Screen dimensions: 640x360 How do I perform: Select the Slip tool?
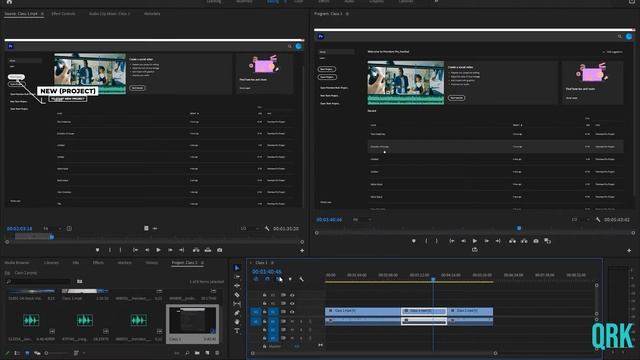click(237, 304)
